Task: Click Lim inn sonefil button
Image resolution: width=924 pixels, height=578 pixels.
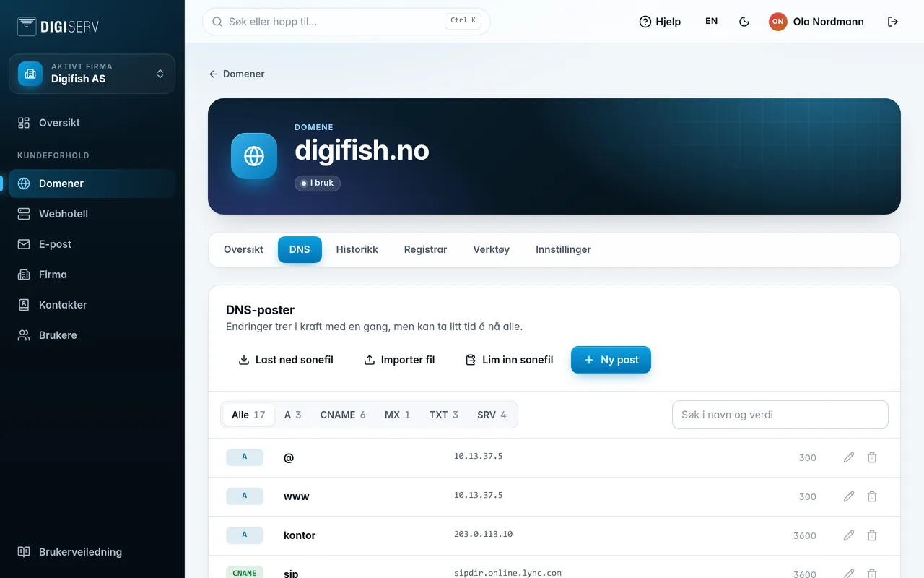Action: [509, 360]
